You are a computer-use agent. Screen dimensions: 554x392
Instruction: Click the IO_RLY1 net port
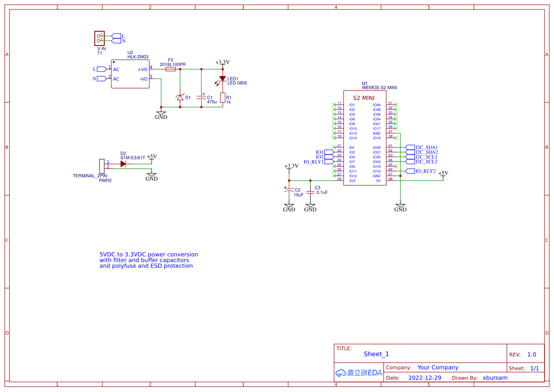318,162
